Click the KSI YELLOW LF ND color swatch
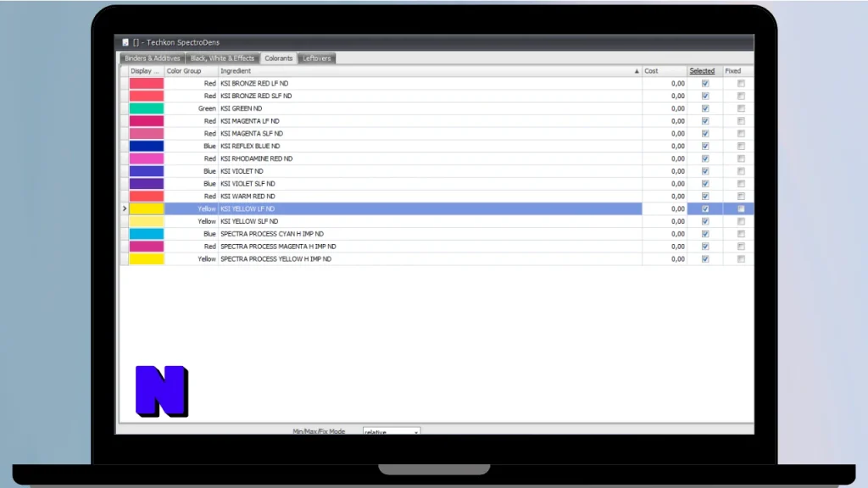Viewport: 868px width, 488px height. [x=147, y=208]
